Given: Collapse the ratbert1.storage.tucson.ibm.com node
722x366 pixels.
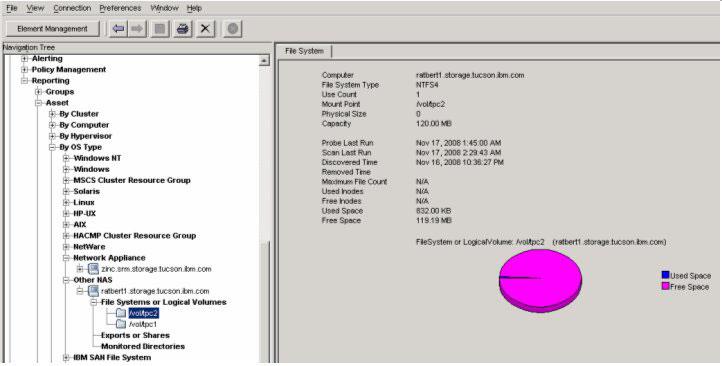Looking at the screenshot, I should pos(80,291).
